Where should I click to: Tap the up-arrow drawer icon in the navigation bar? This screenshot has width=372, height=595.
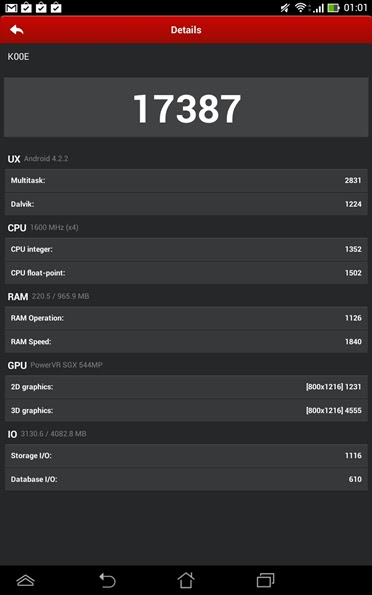coord(26,580)
